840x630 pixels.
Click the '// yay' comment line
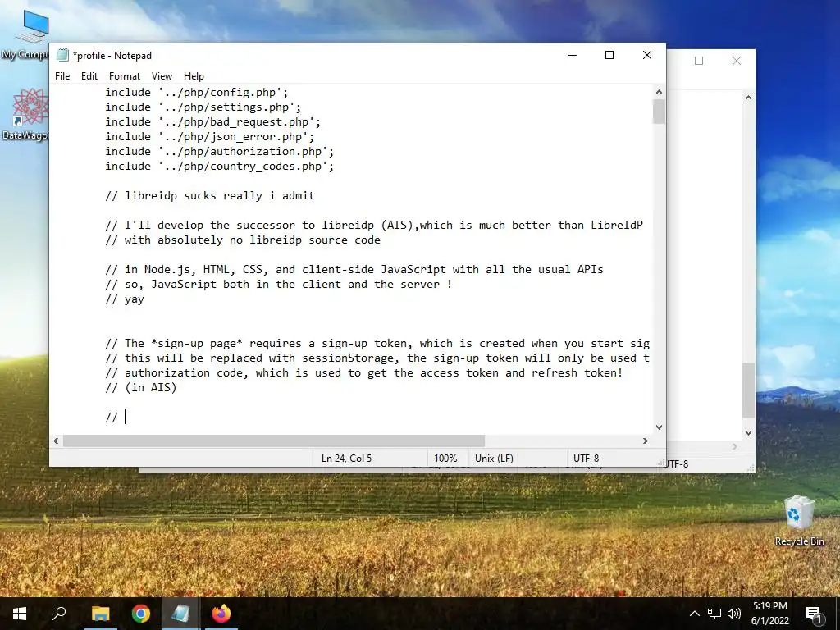125,299
